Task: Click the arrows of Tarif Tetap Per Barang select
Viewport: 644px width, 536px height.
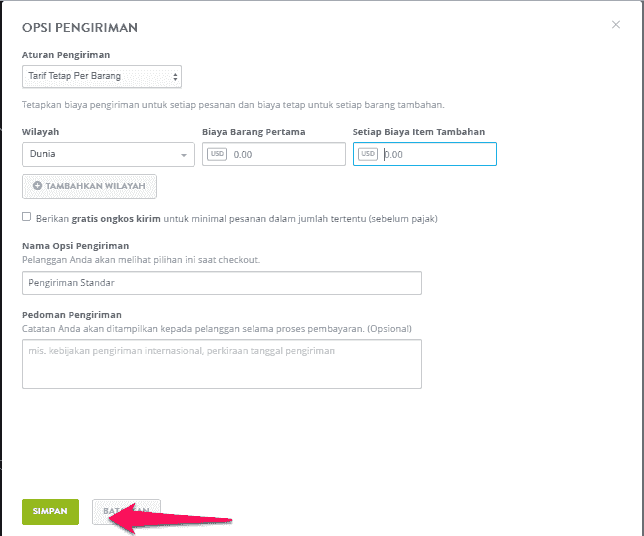Action: tap(175, 77)
